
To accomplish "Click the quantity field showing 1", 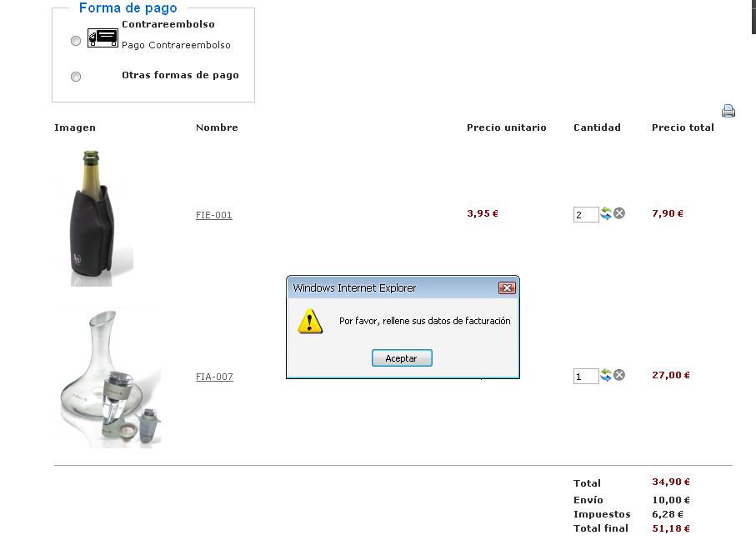I will (586, 377).
